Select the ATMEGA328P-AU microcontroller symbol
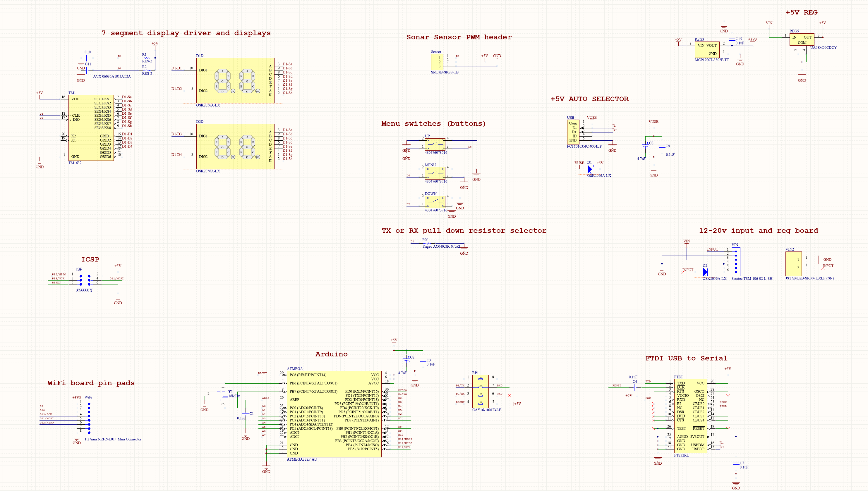The image size is (868, 491). [334, 414]
